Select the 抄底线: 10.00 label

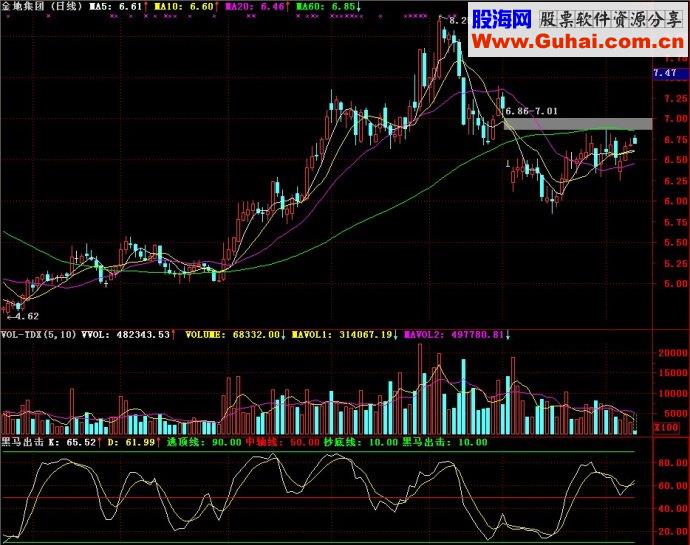(x=361, y=442)
